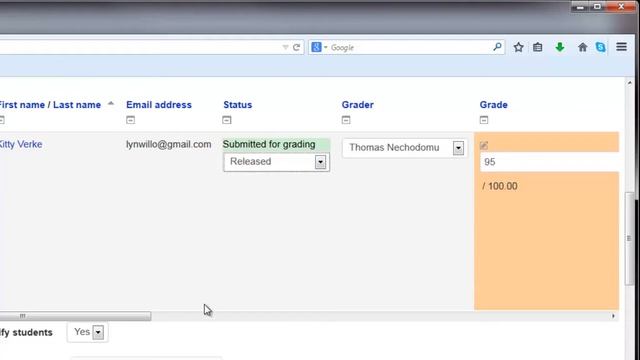640x360 pixels.
Task: Open the Thomas Nechodomu grader dropdown
Action: click(404, 148)
